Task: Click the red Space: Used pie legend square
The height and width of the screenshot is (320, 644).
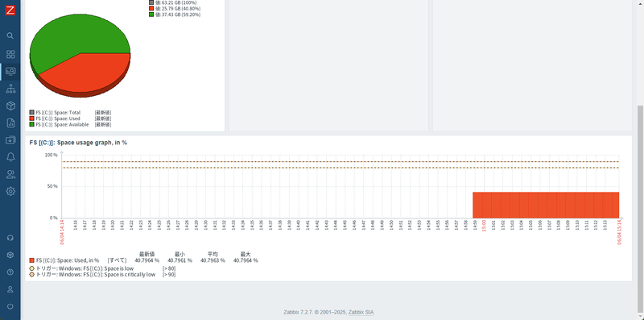Action: 31,118
